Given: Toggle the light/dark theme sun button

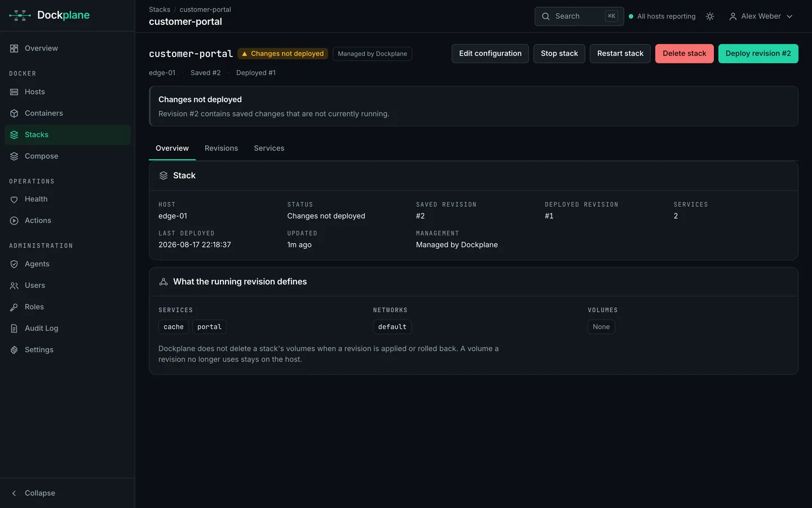Looking at the screenshot, I should pyautogui.click(x=710, y=16).
